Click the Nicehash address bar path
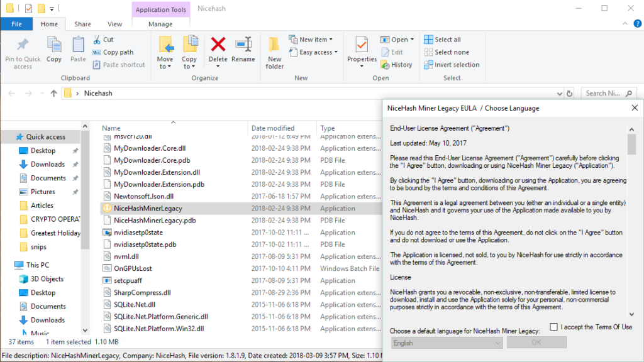The width and height of the screenshot is (644, 362). coord(98,93)
